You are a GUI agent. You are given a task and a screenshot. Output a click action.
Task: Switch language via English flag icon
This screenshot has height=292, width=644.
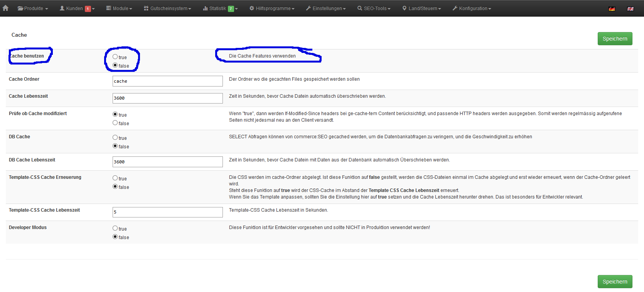click(x=630, y=8)
